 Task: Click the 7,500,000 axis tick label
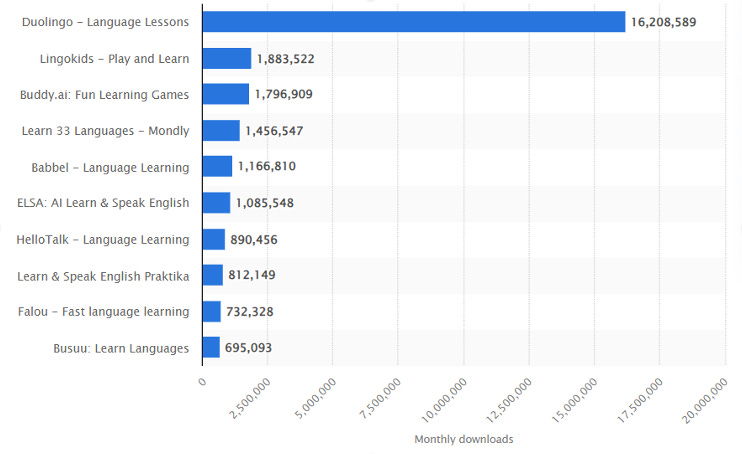(x=380, y=399)
